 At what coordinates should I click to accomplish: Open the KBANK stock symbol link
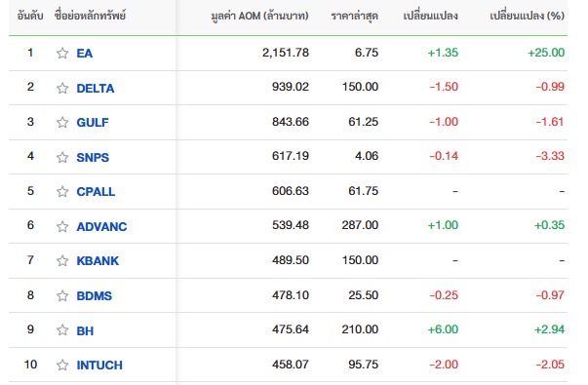pyautogui.click(x=98, y=260)
